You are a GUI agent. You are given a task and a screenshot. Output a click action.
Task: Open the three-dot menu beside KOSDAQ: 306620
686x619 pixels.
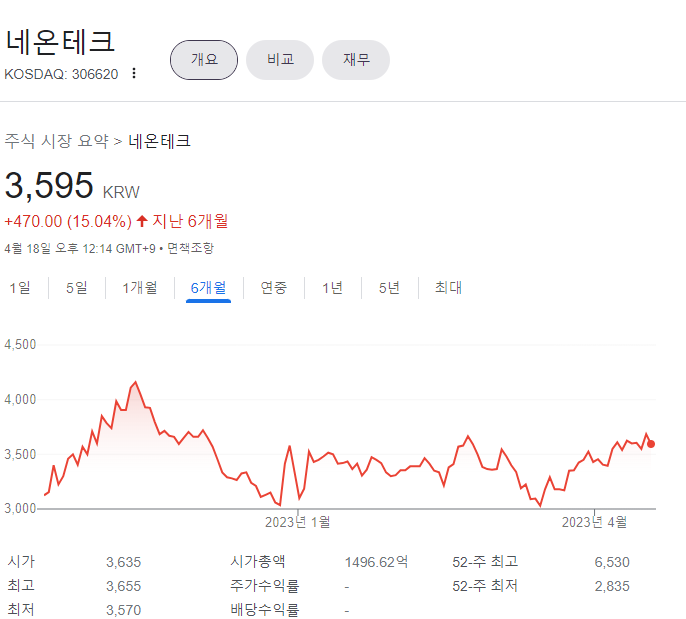(x=134, y=73)
